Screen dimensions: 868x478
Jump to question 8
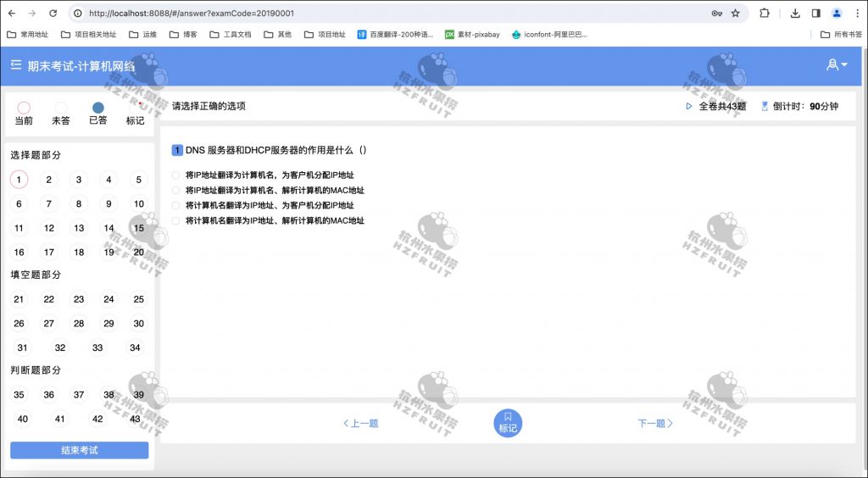click(79, 203)
